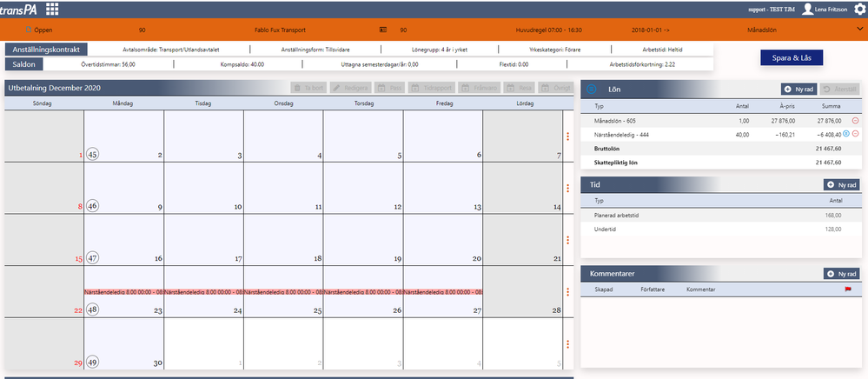This screenshot has width=868, height=379.
Task: Expand the orange employee header chevron
Action: 859,30
